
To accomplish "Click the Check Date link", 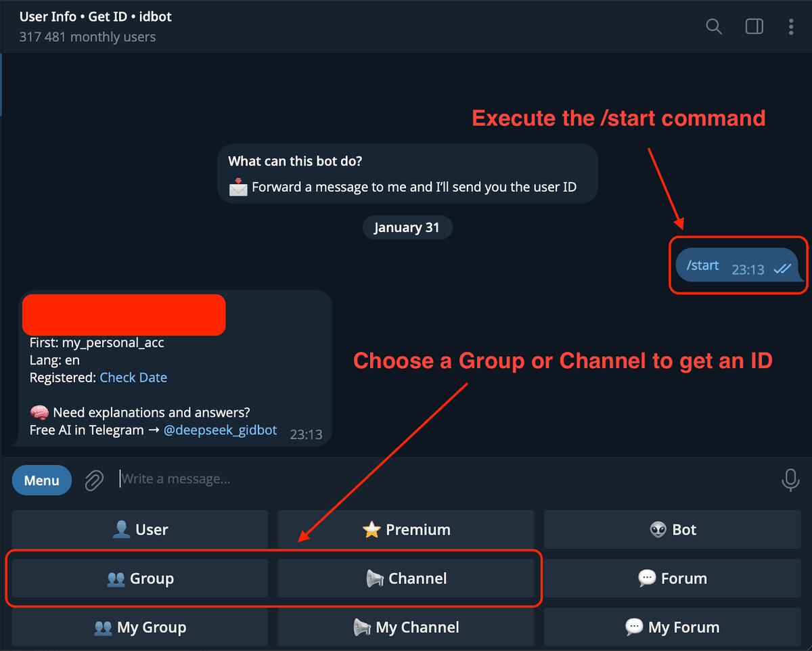I will coord(133,377).
